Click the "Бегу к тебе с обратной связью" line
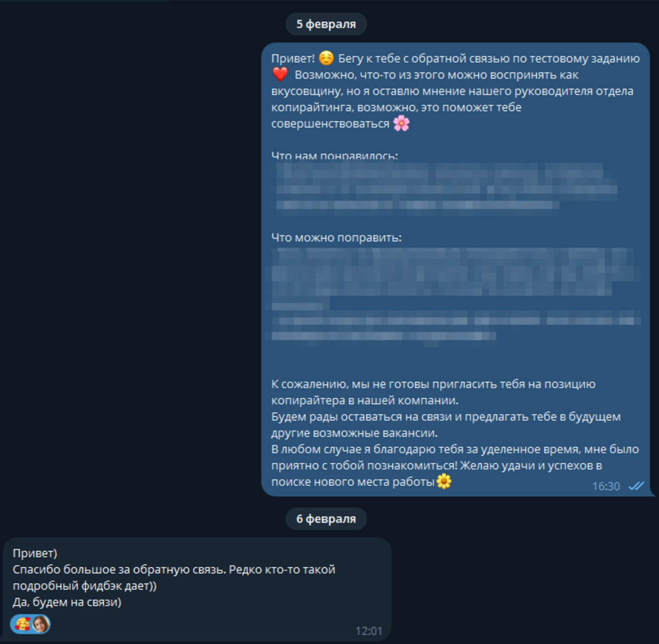 point(489,58)
